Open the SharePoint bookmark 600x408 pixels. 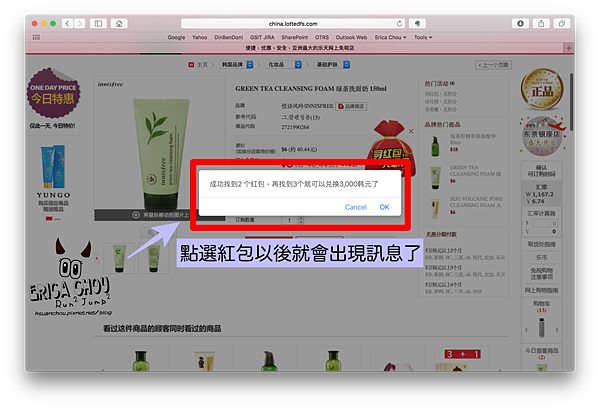click(x=295, y=37)
